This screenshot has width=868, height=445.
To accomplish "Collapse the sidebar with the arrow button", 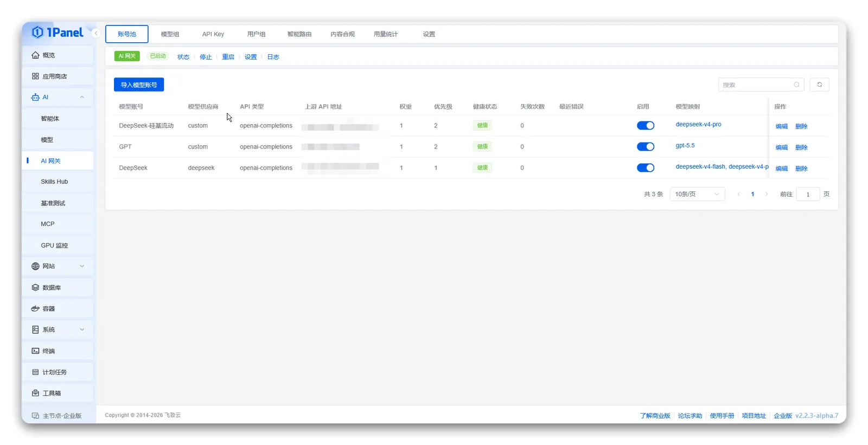I will coord(96,34).
